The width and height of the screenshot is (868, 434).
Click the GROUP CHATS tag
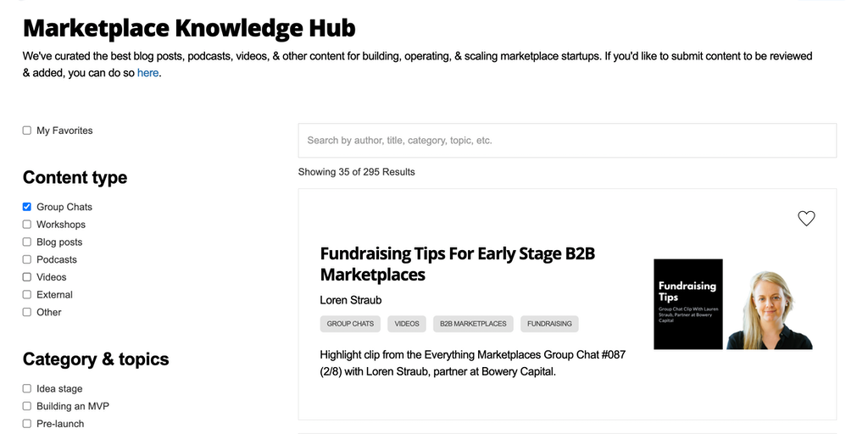350,324
